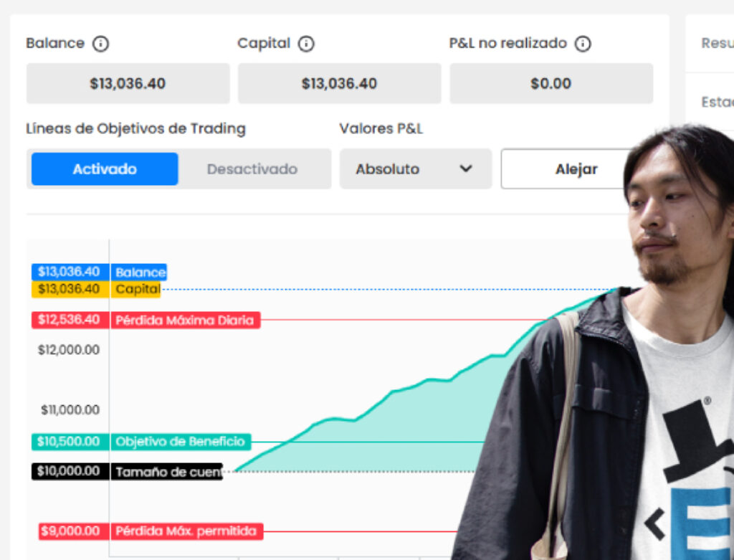734x560 pixels.
Task: Click the $0.00 unrealized P&L field
Action: click(550, 84)
